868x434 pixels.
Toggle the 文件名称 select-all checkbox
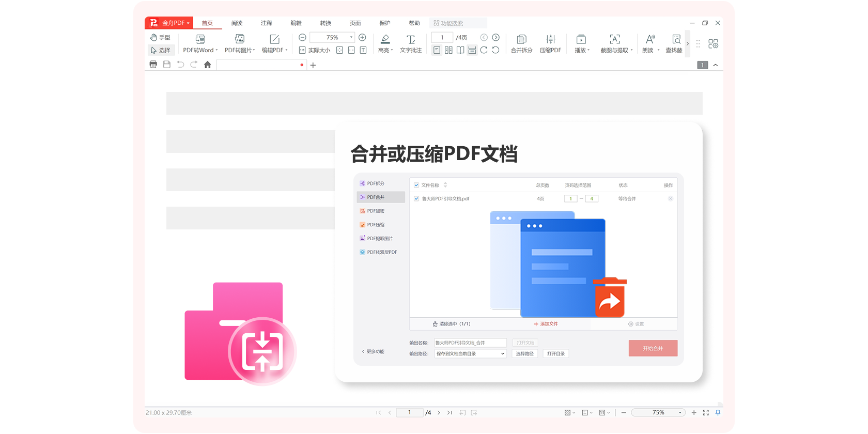tap(416, 185)
